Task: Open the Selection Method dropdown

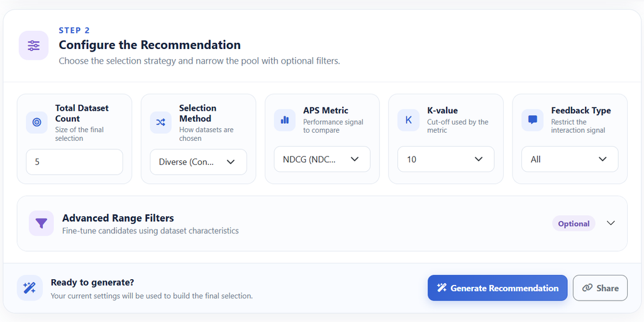Action: (198, 162)
